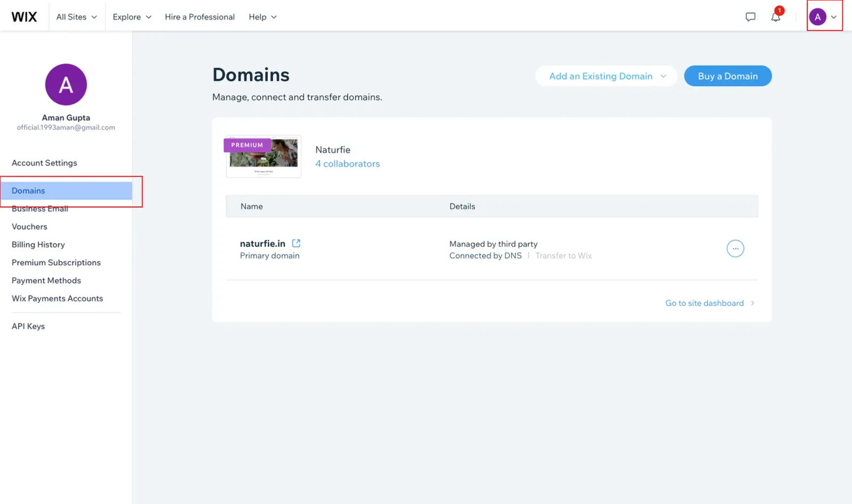
Task: Open Wix Payments Accounts
Action: 58,299
